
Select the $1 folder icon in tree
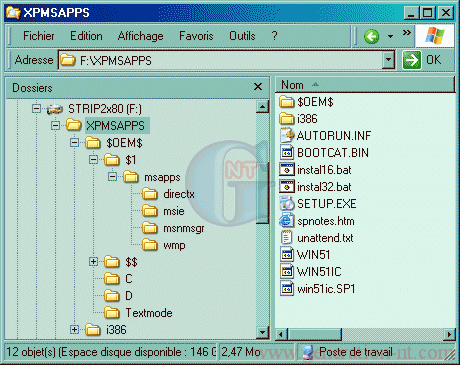112,160
